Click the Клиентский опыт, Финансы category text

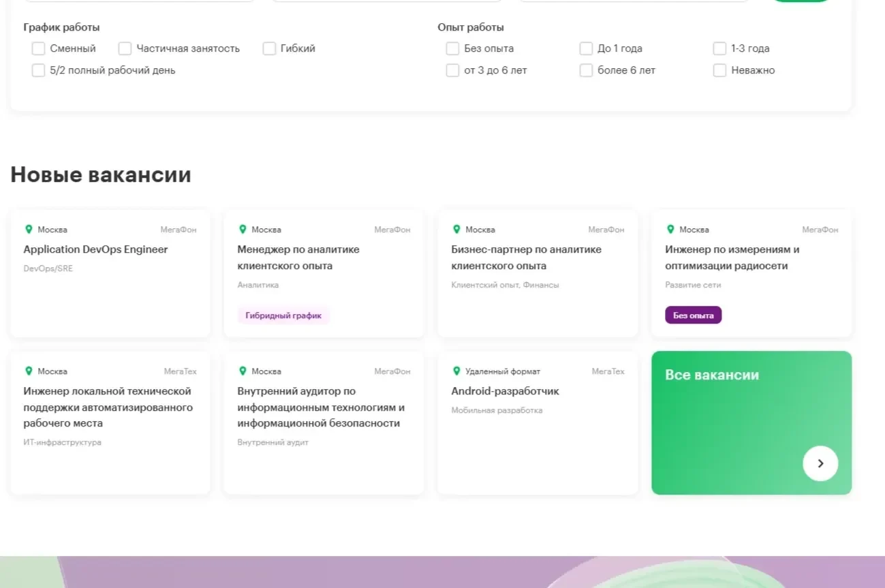(505, 285)
